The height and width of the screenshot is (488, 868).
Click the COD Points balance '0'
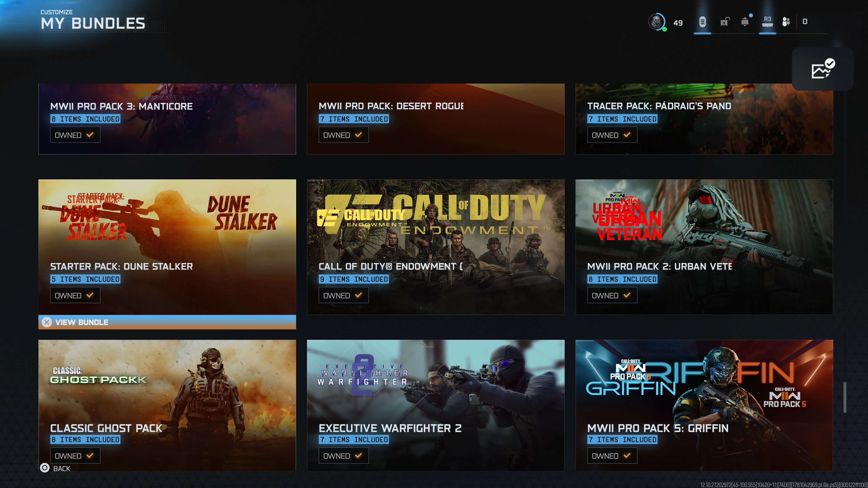coord(805,21)
